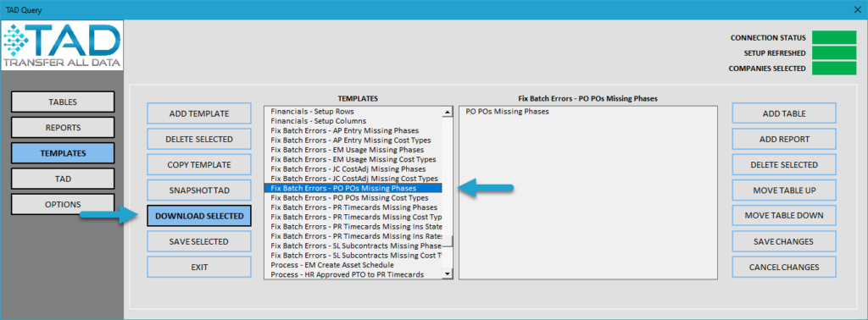Screen dimensions: 868x320
Task: Click the MOVE TABLE DOWN button
Action: point(784,216)
